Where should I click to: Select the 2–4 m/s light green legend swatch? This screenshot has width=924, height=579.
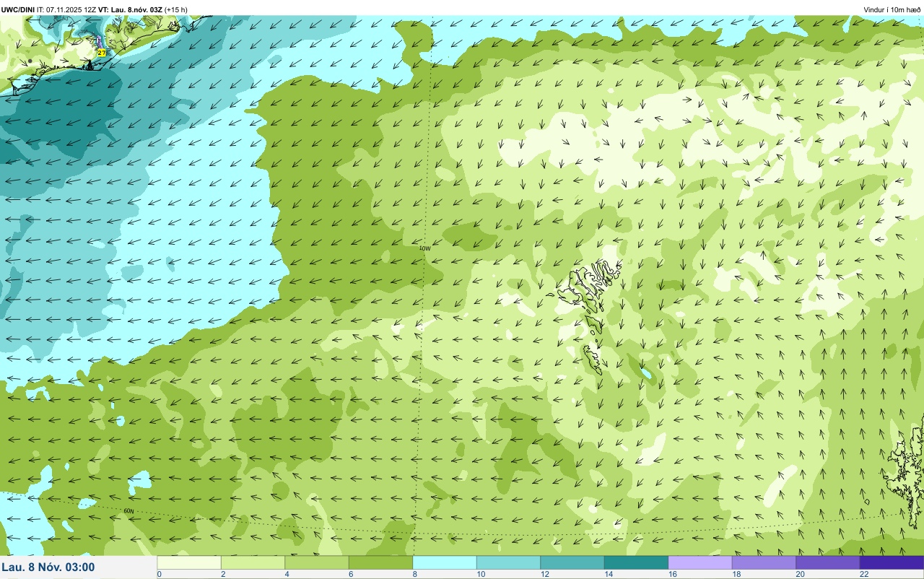(253, 562)
